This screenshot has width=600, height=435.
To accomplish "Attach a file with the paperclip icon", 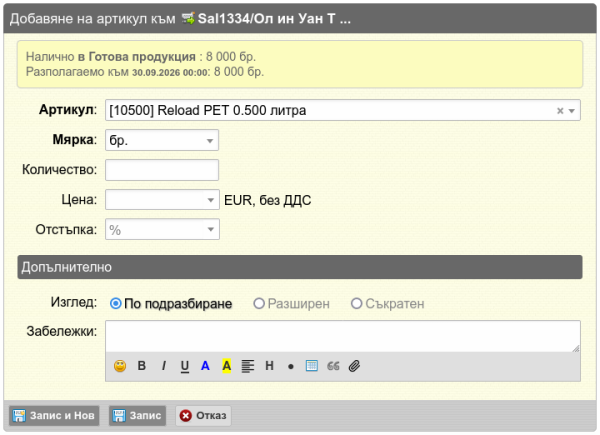I will 354,366.
